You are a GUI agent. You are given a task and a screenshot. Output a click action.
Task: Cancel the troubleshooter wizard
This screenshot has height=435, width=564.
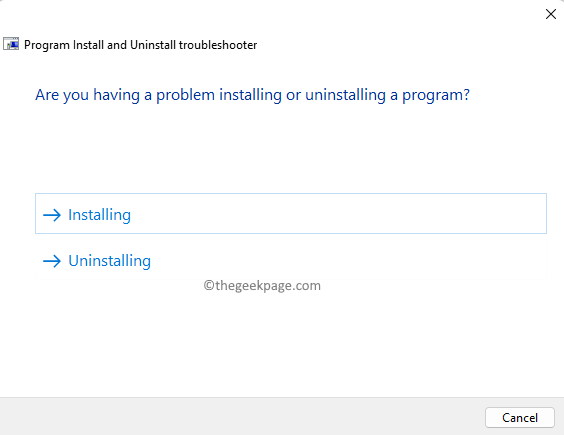tap(520, 417)
